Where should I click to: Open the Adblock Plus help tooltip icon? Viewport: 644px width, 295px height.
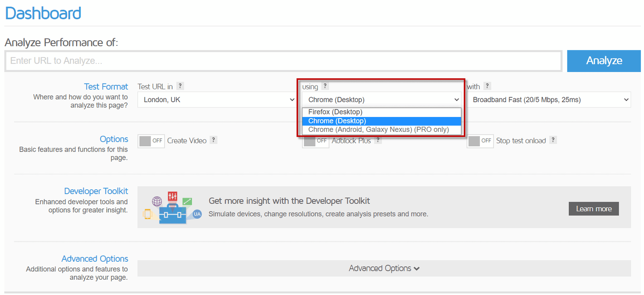(x=378, y=140)
